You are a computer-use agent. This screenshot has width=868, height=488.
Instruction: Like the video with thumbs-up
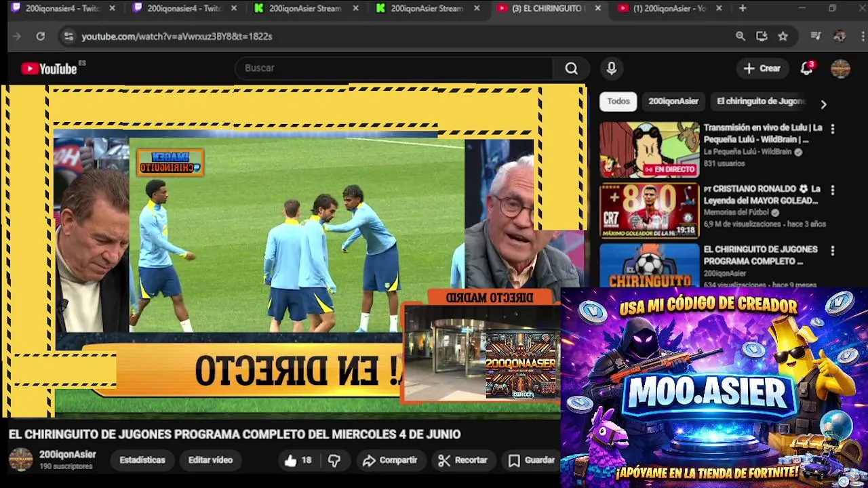298,460
